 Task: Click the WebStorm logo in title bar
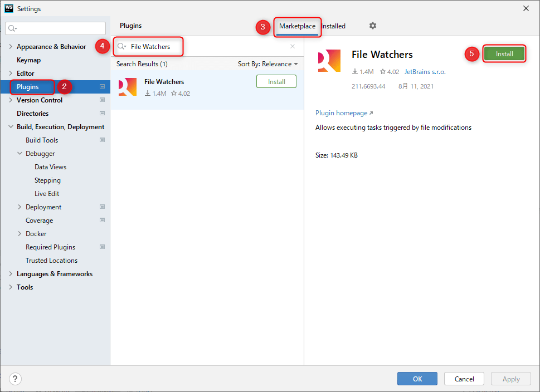(x=9, y=8)
